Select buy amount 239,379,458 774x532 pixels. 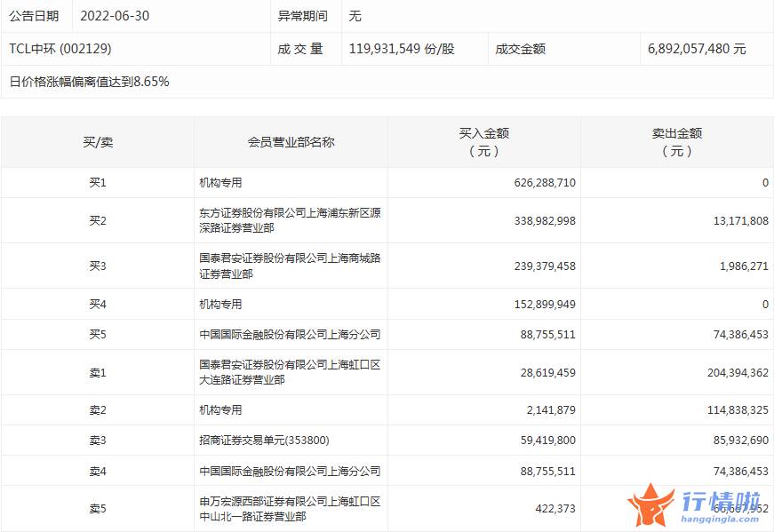tap(545, 266)
